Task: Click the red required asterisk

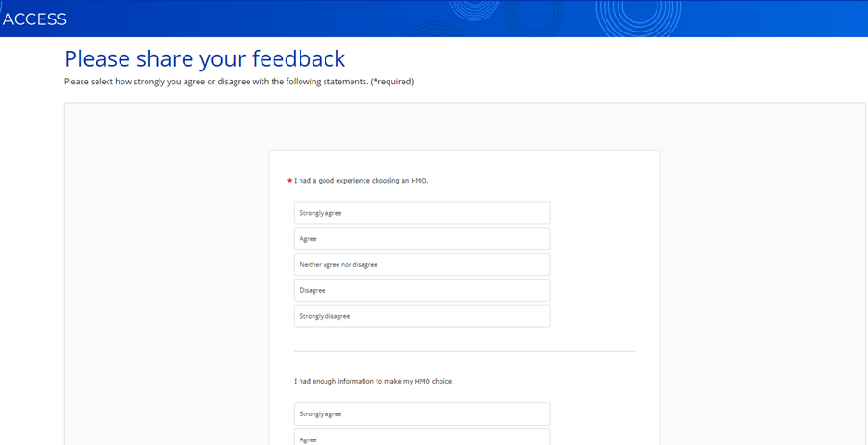Action: (289, 181)
